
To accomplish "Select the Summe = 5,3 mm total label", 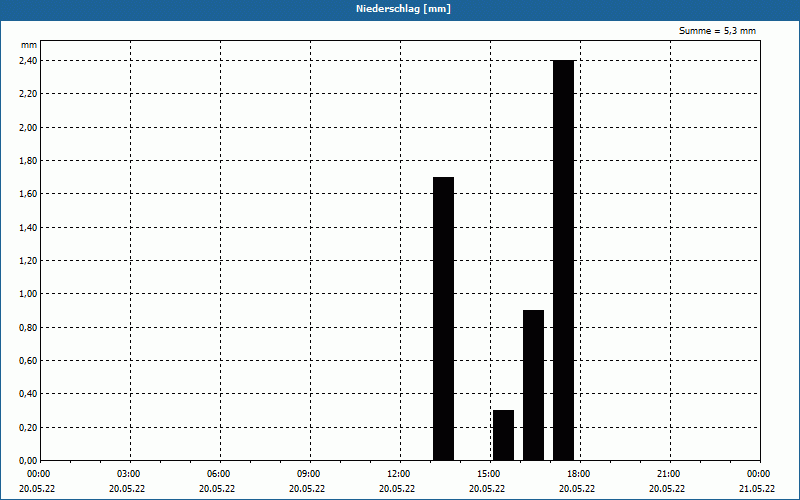I will tap(717, 31).
